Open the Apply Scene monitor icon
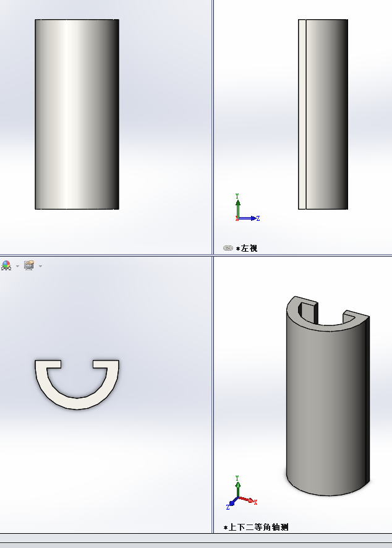 [29, 265]
